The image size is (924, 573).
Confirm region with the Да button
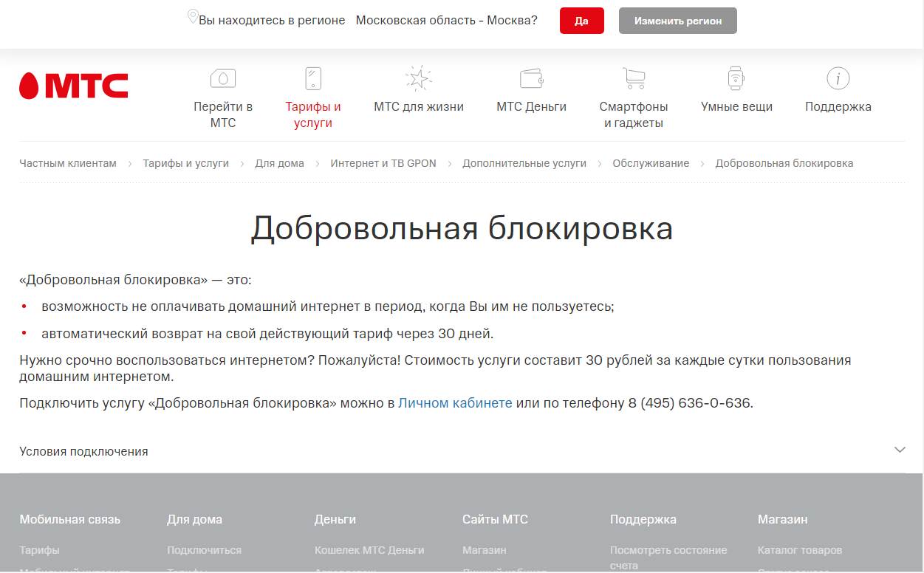582,21
